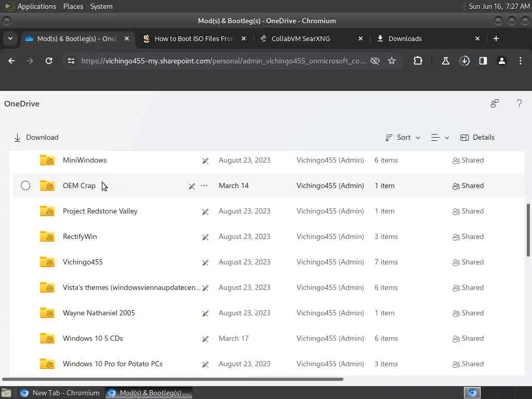Click the OneDrive header title
This screenshot has height=399, width=532.
(x=22, y=103)
